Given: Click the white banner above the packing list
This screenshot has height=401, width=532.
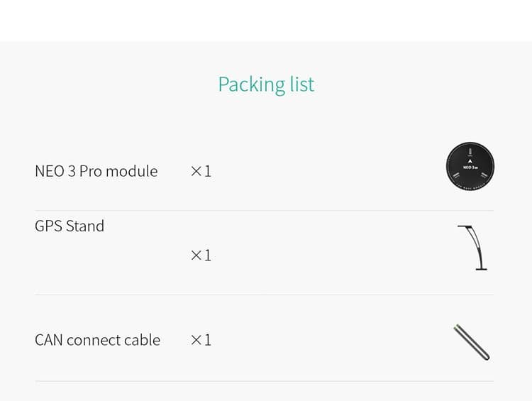Looking at the screenshot, I should [266, 21].
